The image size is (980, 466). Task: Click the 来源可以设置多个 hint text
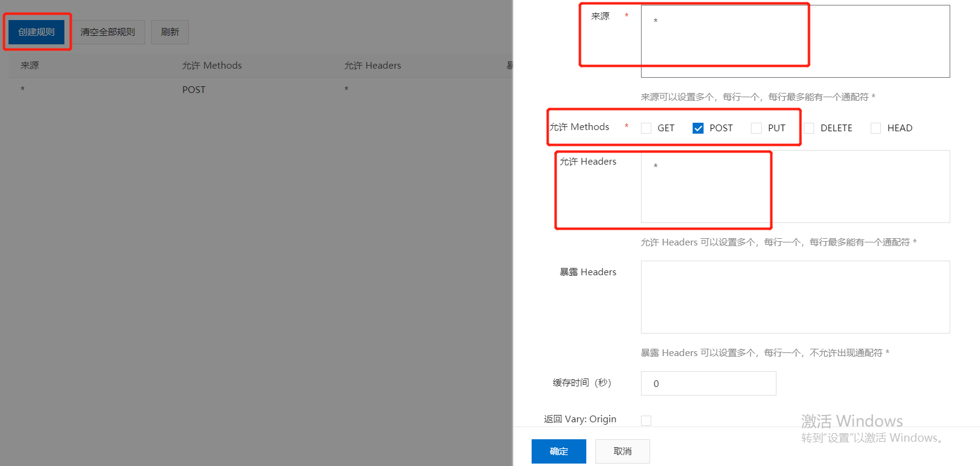(758, 97)
